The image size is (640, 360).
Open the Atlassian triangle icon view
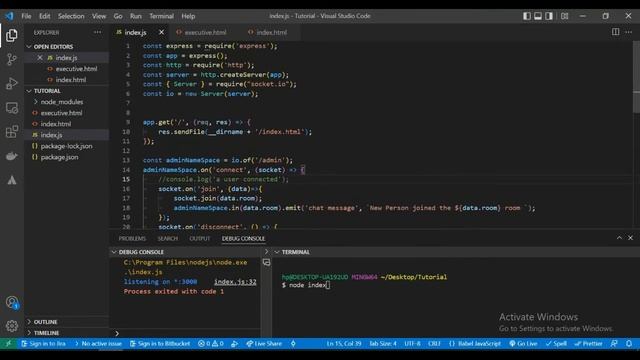[x=11, y=180]
